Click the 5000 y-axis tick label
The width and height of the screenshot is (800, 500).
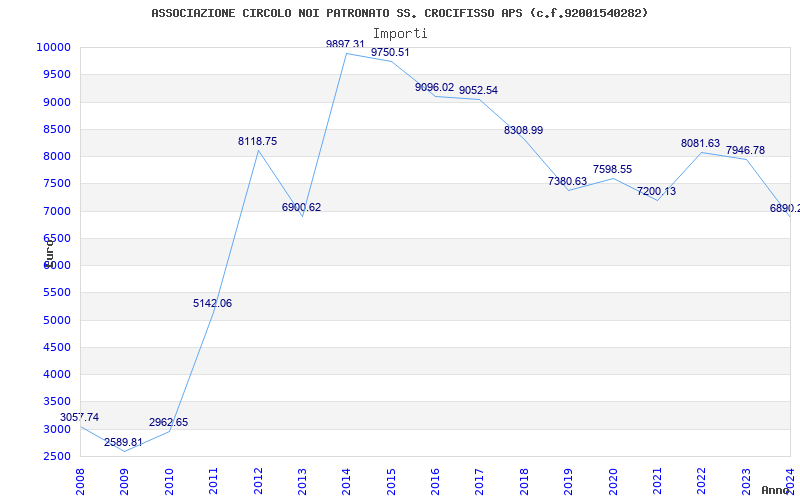[56, 320]
